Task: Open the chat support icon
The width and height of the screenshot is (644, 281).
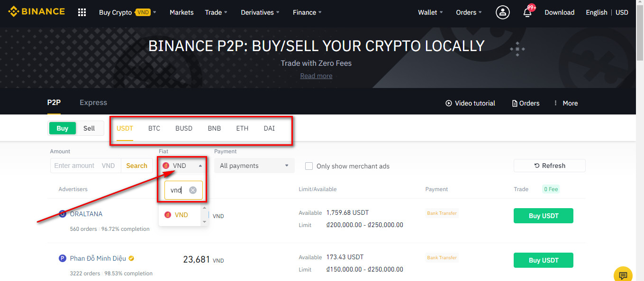Action: point(623,275)
